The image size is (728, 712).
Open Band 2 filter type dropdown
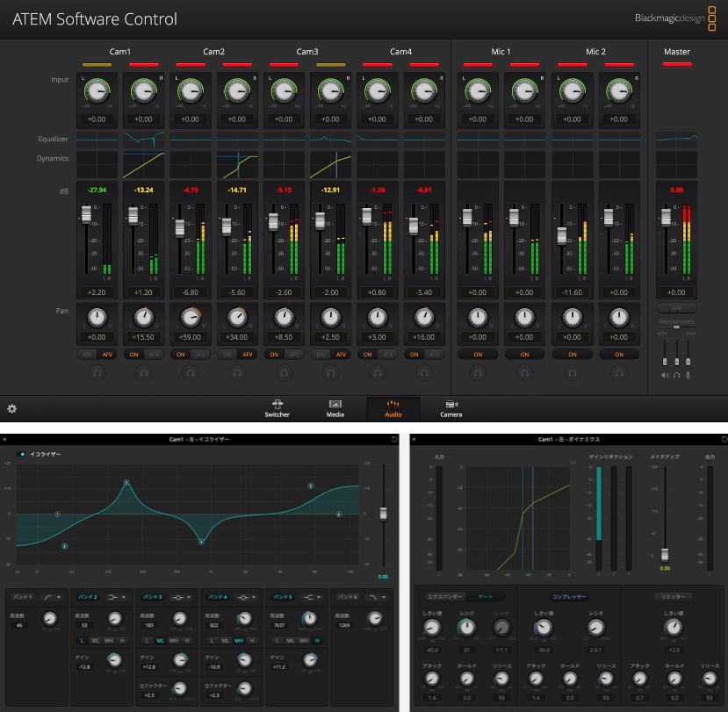point(116,597)
